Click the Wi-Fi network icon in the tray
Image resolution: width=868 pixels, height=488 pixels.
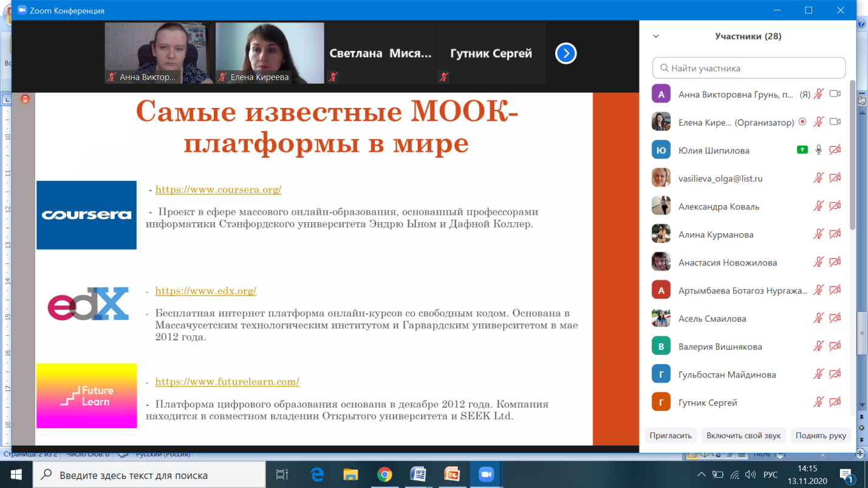tap(735, 475)
